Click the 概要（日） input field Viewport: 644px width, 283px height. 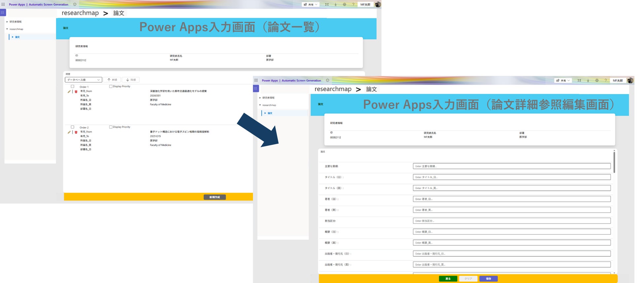coord(512,232)
